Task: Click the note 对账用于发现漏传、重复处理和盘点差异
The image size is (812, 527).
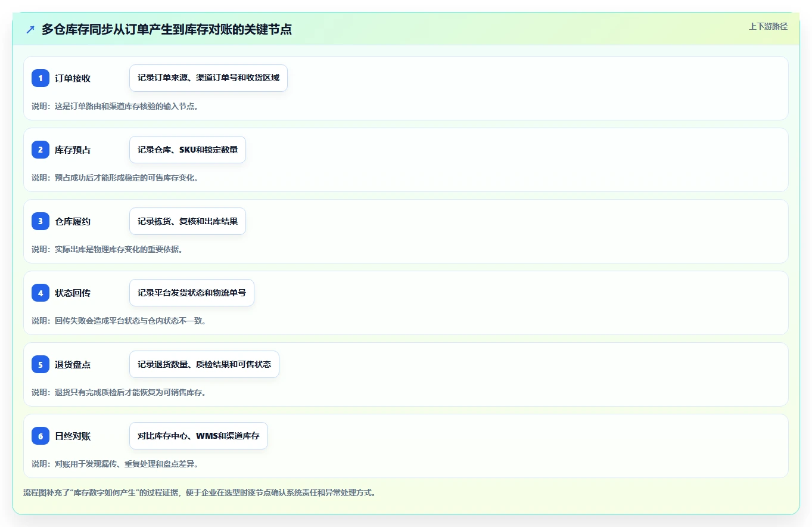Action: tap(115, 464)
